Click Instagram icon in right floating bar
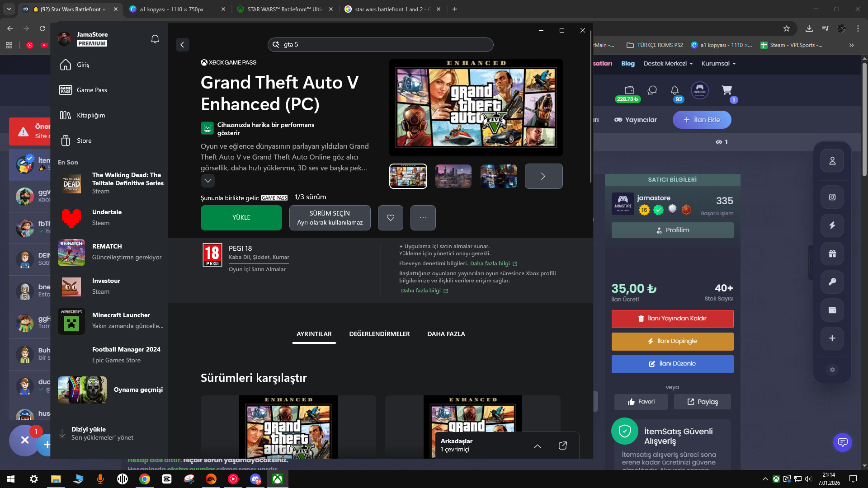 [x=832, y=197]
